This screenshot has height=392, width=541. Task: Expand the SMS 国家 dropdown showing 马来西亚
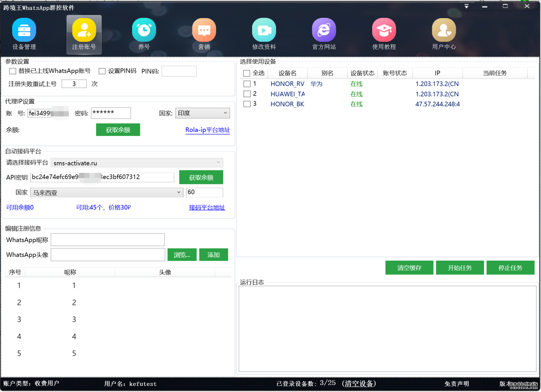tap(107, 193)
